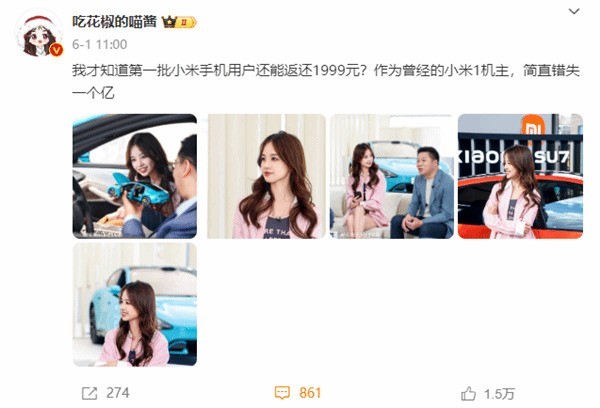600x408 pixels.
Task: Click the 861 comment count
Action: (x=310, y=393)
